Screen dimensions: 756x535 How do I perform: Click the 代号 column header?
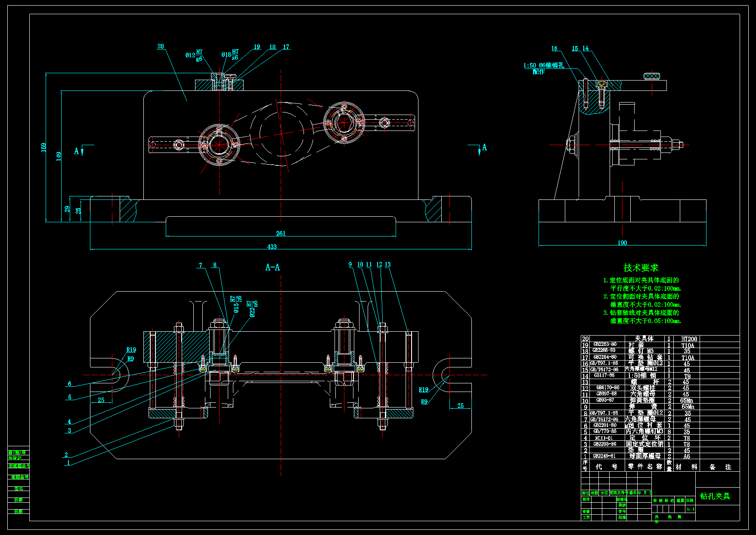coord(607,467)
